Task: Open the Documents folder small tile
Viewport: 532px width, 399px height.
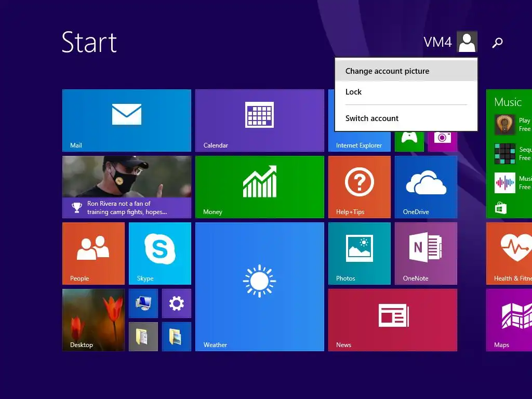Action: point(143,337)
